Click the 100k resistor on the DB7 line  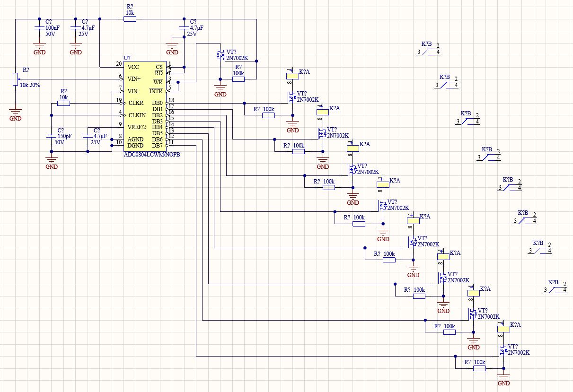tap(479, 368)
